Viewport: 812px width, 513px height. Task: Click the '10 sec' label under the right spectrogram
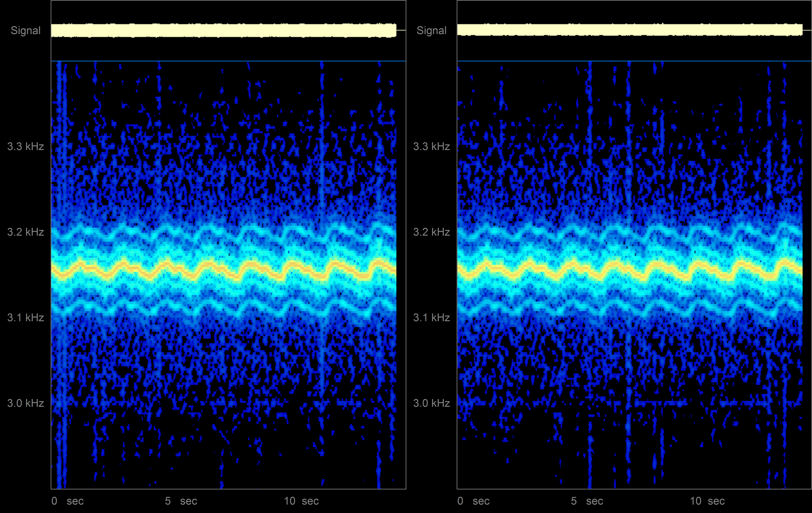pos(707,501)
